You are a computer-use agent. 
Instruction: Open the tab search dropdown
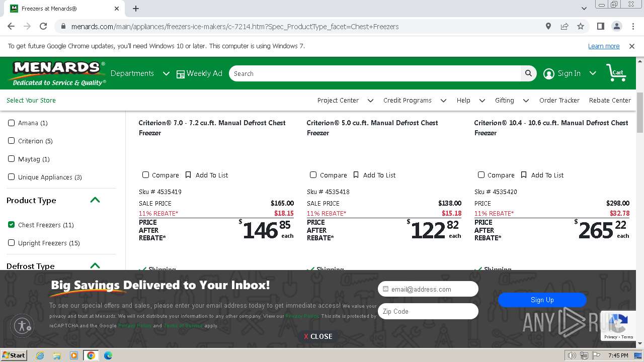tap(584, 9)
